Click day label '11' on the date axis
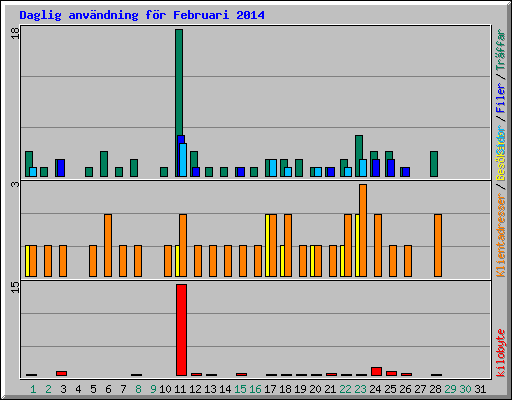Image resolution: width=512 pixels, height=400 pixels. coord(180,389)
